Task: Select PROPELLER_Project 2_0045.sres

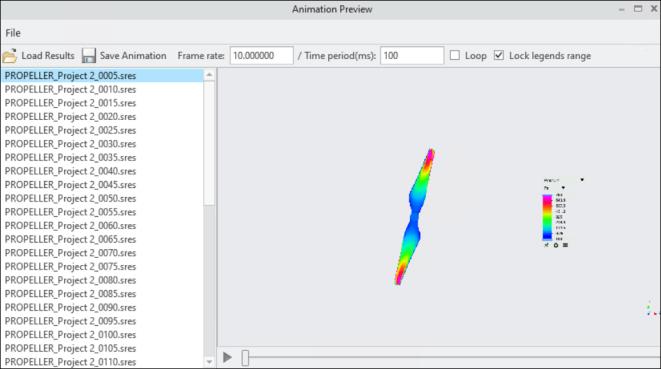Action: point(102,185)
